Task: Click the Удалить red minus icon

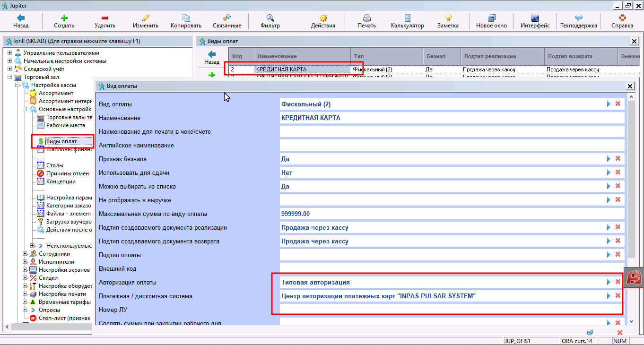Action: [x=104, y=17]
